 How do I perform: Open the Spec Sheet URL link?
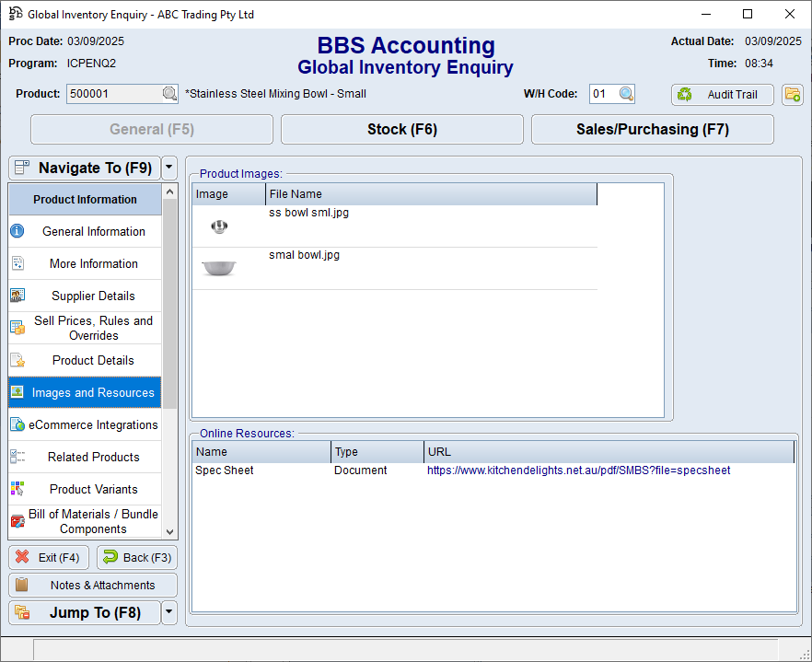pos(578,470)
